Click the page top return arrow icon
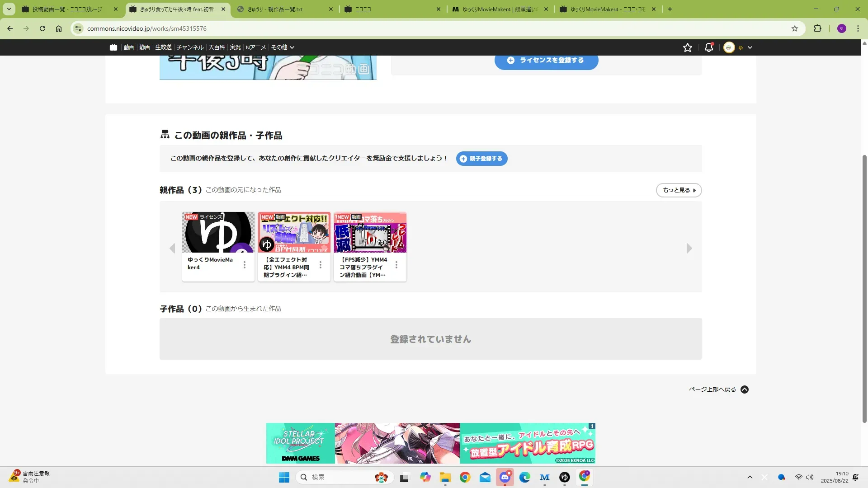The width and height of the screenshot is (868, 488). 745,389
